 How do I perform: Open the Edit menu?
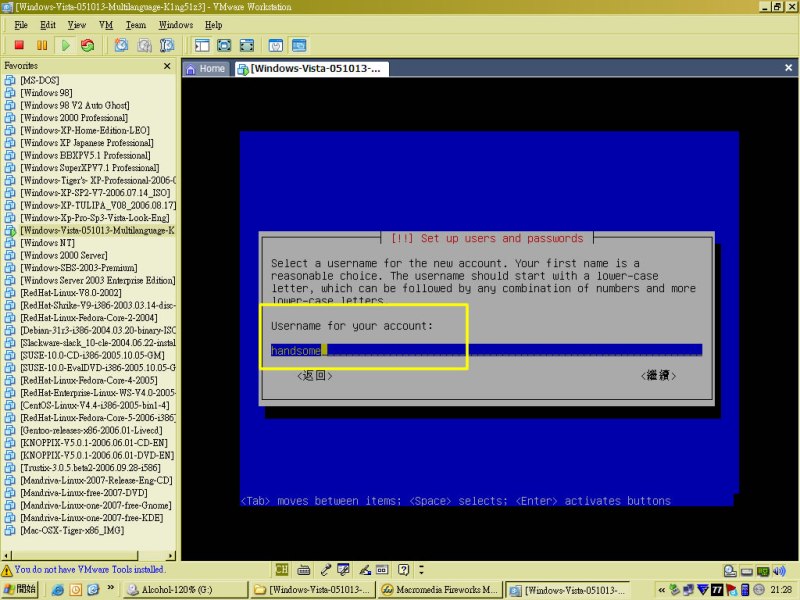point(48,25)
